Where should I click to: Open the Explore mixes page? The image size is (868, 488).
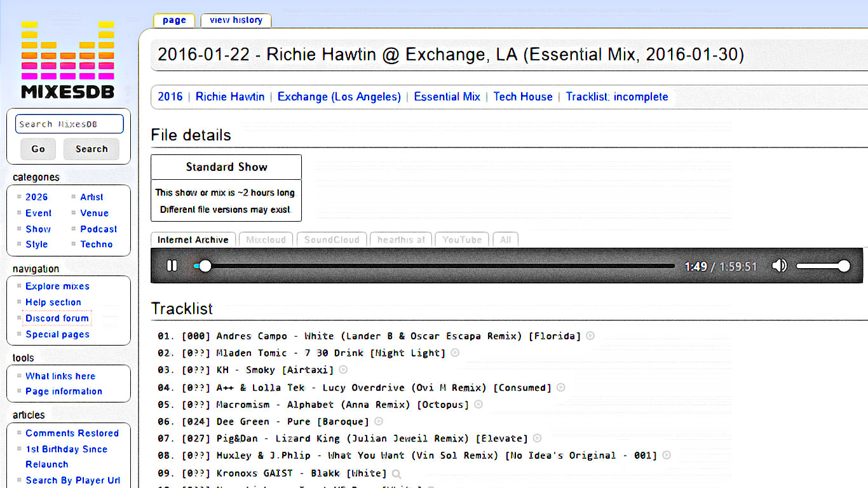tap(57, 286)
